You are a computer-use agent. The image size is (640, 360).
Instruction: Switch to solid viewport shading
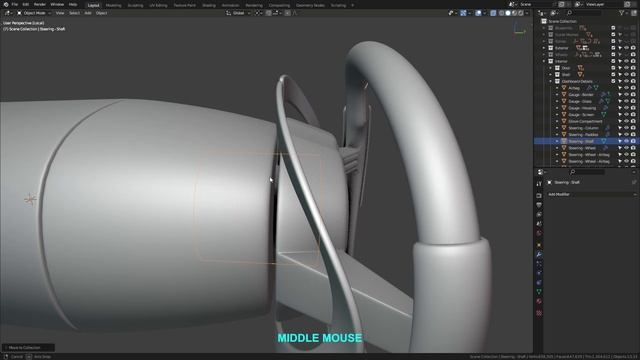[508, 13]
